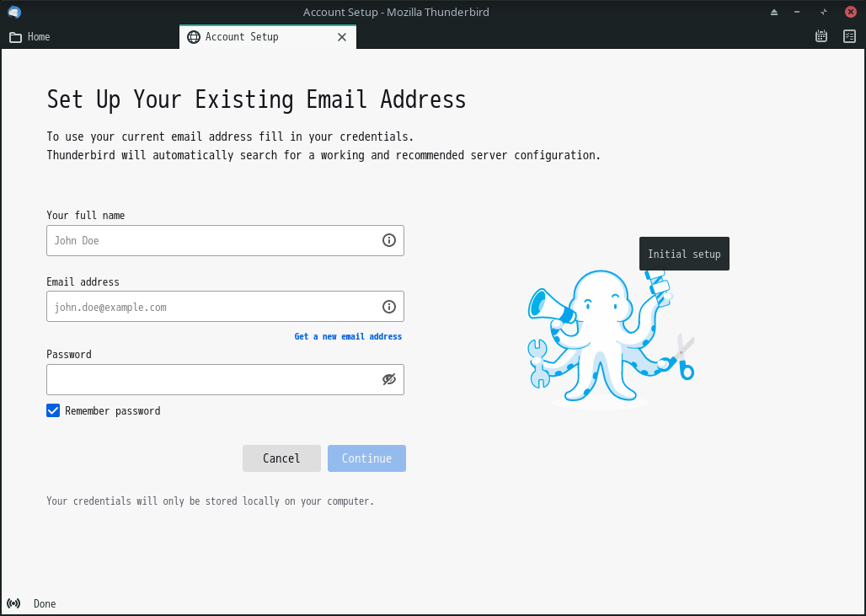Close the Thunderbird window

coord(851,12)
